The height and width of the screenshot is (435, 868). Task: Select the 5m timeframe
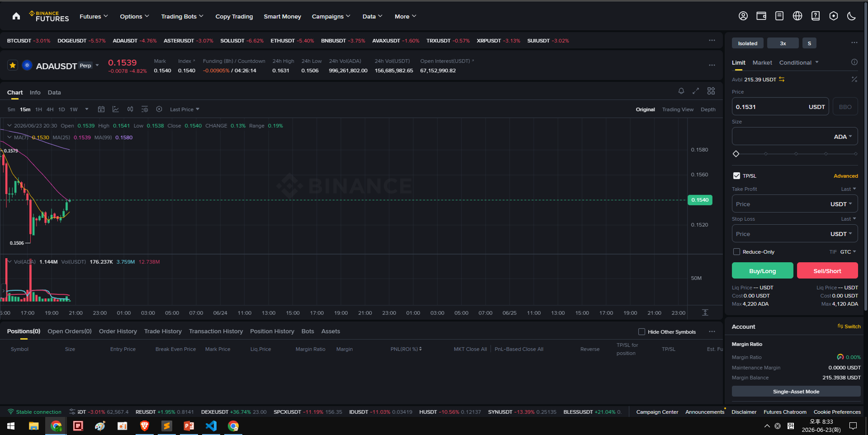11,109
